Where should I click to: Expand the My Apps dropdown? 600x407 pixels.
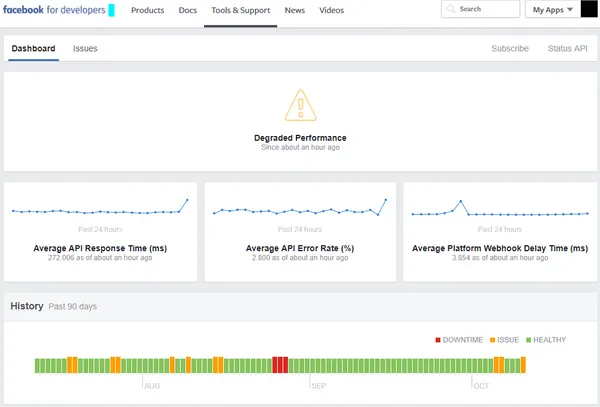pyautogui.click(x=552, y=10)
